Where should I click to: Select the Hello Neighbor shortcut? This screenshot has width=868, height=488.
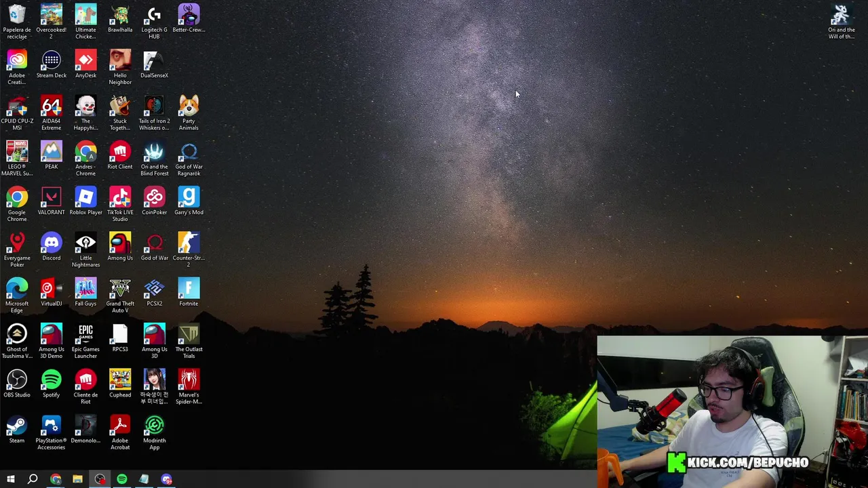[x=120, y=67]
